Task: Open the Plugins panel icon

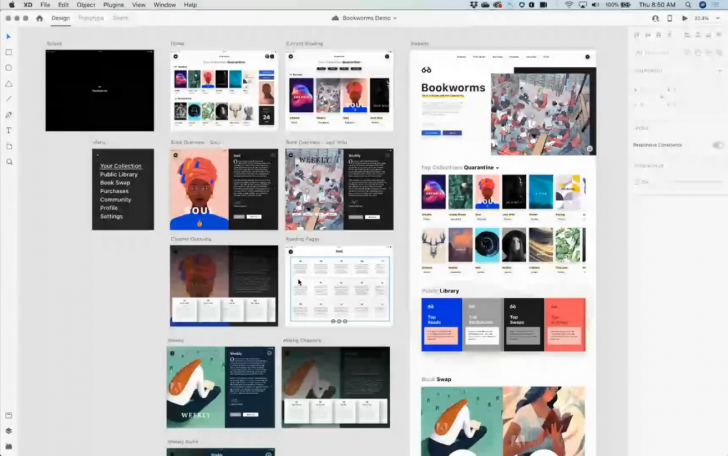Action: coord(8,446)
